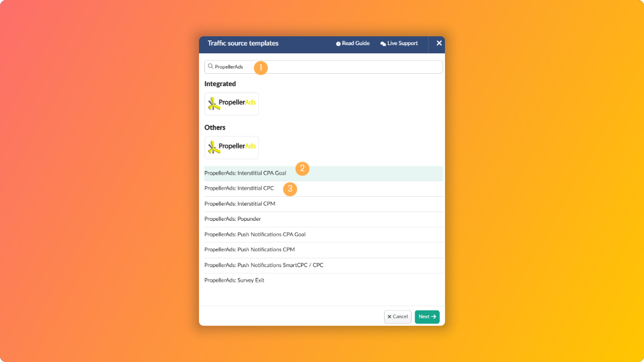Screen dimensions: 644x362
Task: Choose PropellerAds: Push Notifications SmartCPC / CPC
Action: (x=324, y=265)
